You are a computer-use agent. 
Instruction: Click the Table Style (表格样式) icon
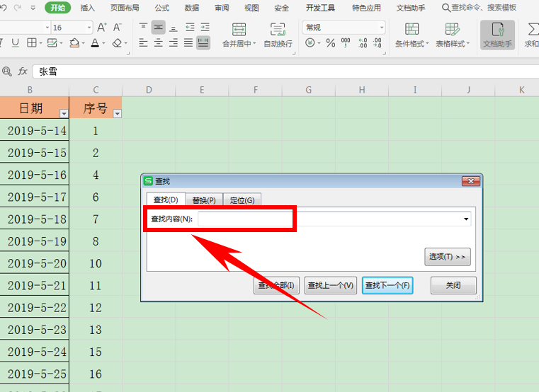[x=452, y=30]
